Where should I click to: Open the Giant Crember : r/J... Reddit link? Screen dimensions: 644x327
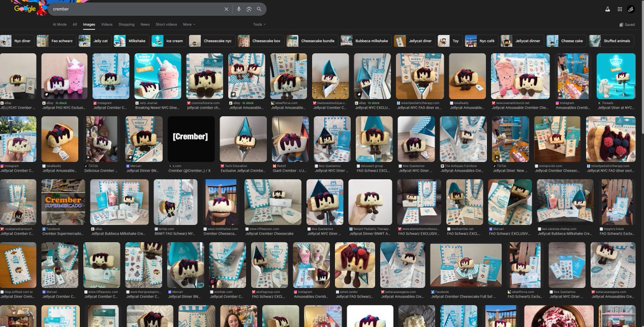pos(290,170)
